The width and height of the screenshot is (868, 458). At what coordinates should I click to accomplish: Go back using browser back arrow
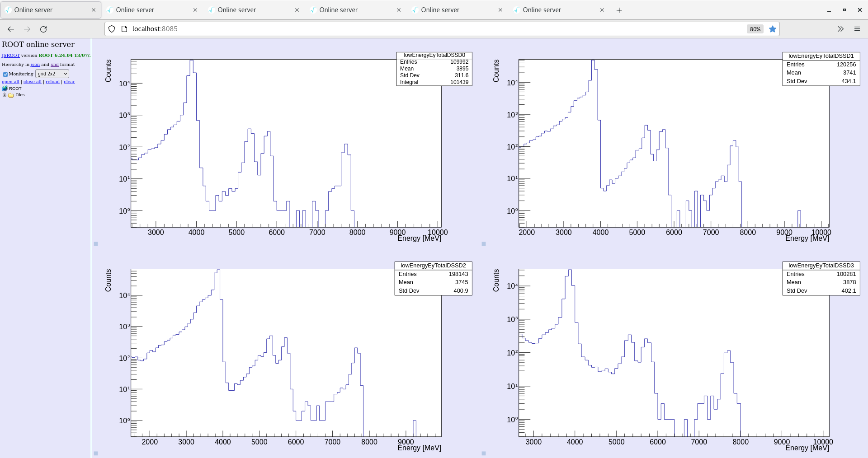[11, 29]
